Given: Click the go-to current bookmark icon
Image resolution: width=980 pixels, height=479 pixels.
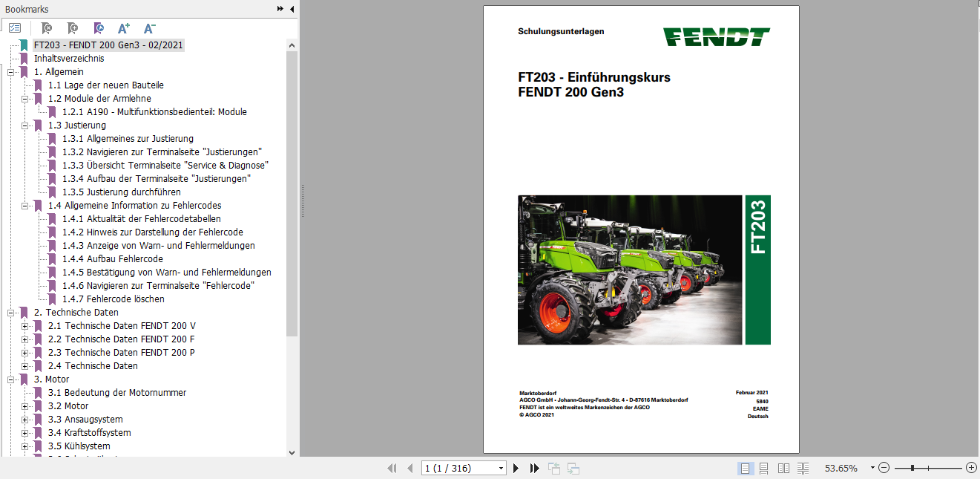Looking at the screenshot, I should [98, 28].
